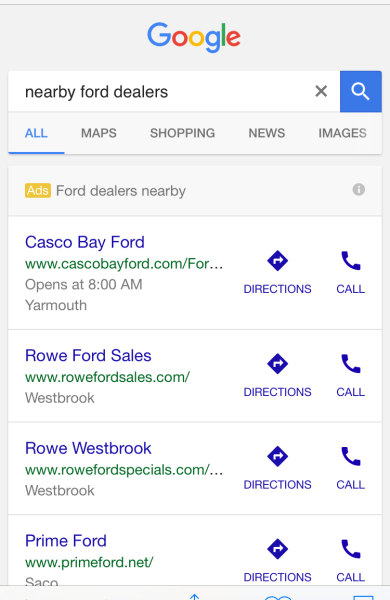Screen dimensions: 390x600
Task: Click the blue magnifier search button
Action: pyautogui.click(x=361, y=91)
